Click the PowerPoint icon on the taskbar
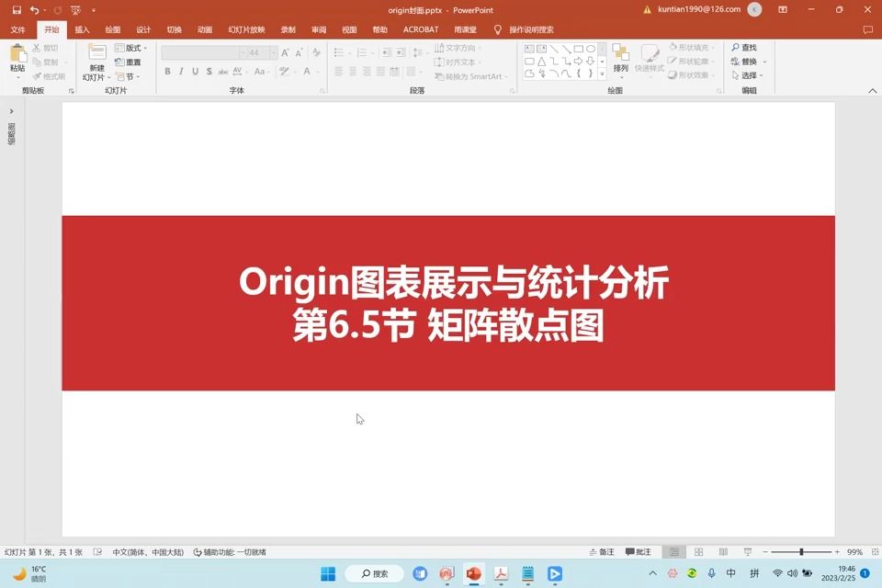The image size is (882, 588). (x=472, y=573)
